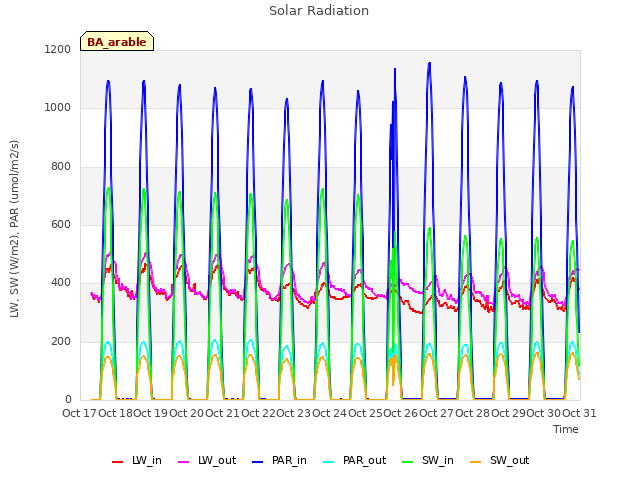The width and height of the screenshot is (640, 480).
Task: Click the highest PAR_in peak on Oct 26
Action: 429,64
